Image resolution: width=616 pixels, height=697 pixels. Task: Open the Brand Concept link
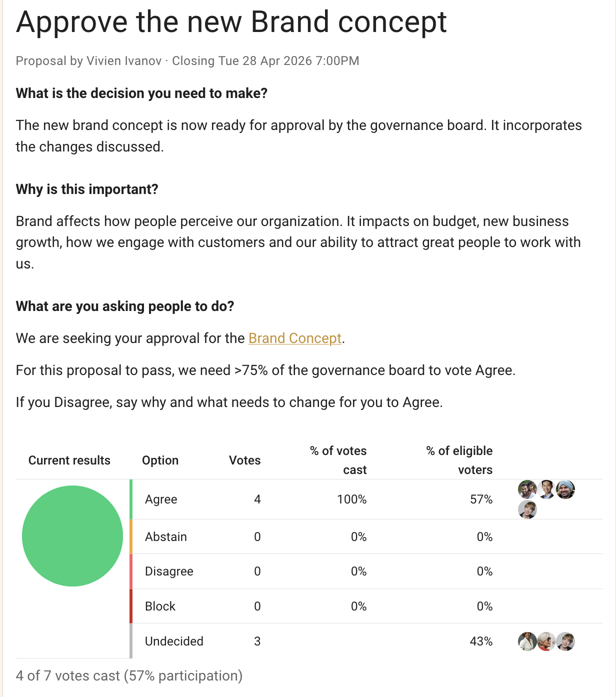coord(295,338)
